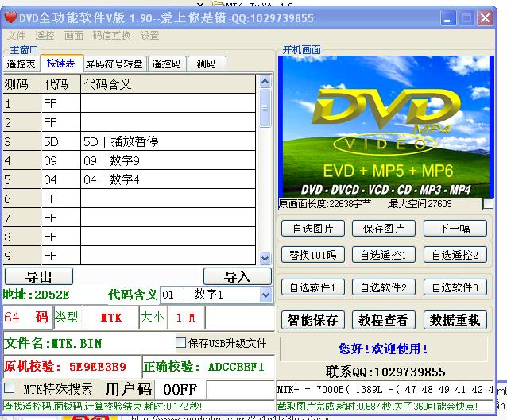Switch to the 遥控表 tab
The width and height of the screenshot is (507, 420).
pos(21,64)
